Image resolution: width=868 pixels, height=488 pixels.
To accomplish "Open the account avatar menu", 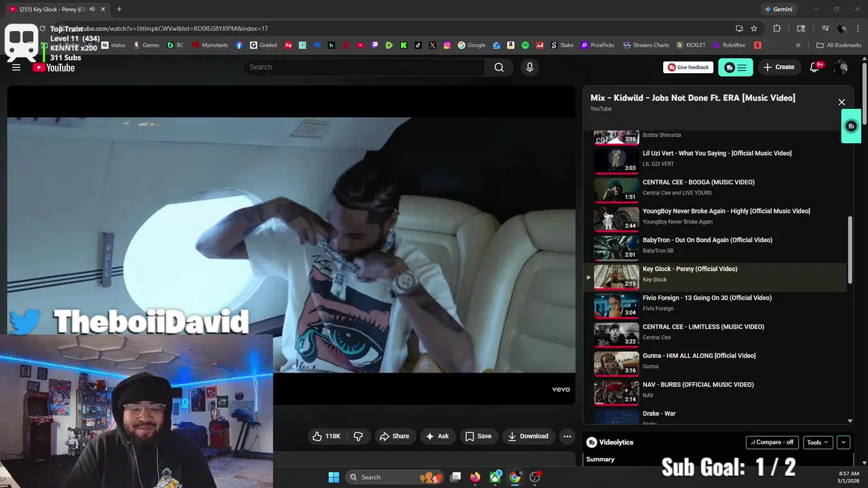I will point(842,67).
